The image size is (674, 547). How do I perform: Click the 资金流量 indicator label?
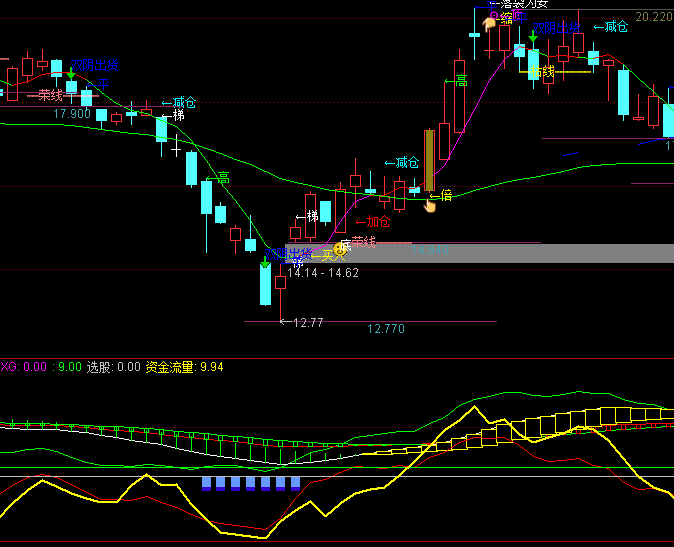(x=171, y=367)
